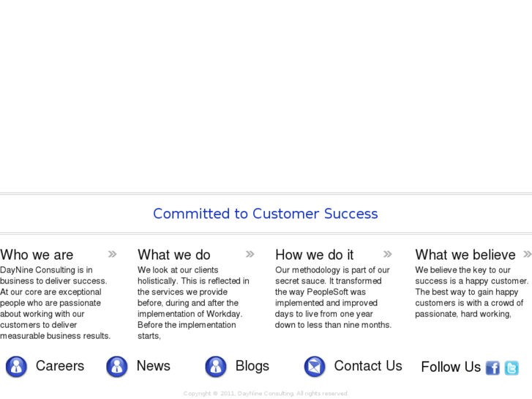Go to the News link
Image resolution: width=532 pixels, height=399 pixels.
pyautogui.click(x=154, y=366)
